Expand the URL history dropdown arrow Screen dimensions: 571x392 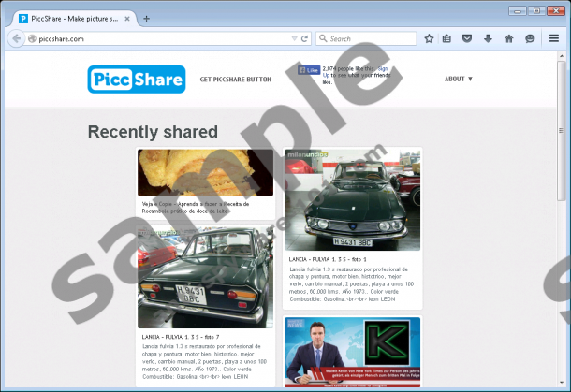pos(293,38)
